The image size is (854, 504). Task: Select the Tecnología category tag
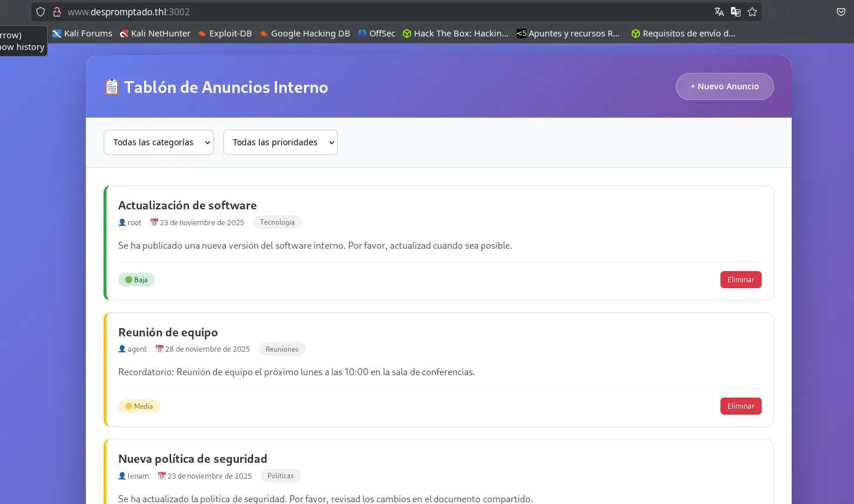tap(277, 222)
